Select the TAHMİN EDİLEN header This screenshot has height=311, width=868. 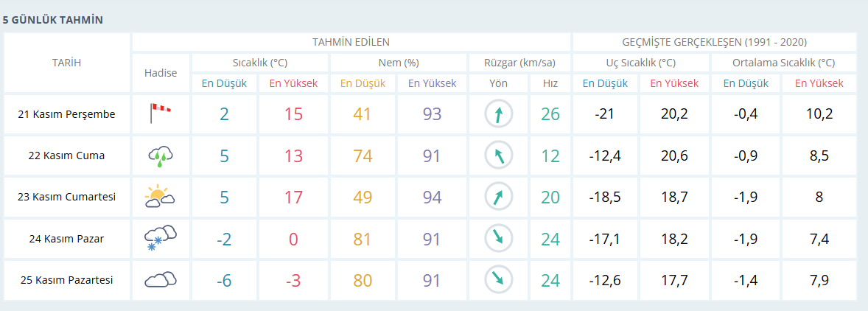click(x=351, y=42)
